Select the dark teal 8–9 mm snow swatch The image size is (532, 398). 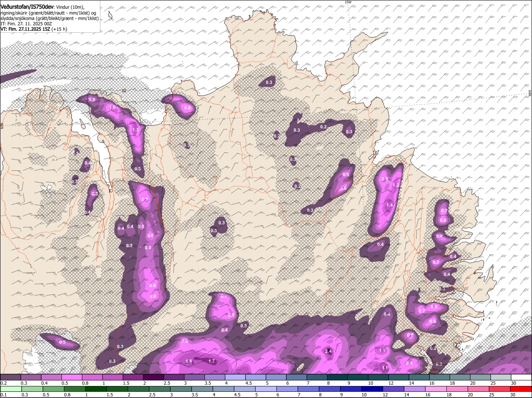click(338, 377)
